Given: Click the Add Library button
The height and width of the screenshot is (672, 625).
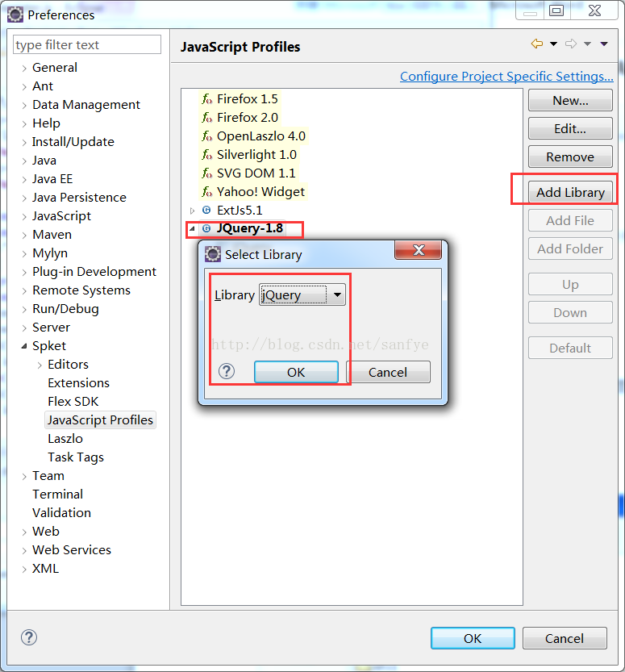Looking at the screenshot, I should pyautogui.click(x=570, y=193).
